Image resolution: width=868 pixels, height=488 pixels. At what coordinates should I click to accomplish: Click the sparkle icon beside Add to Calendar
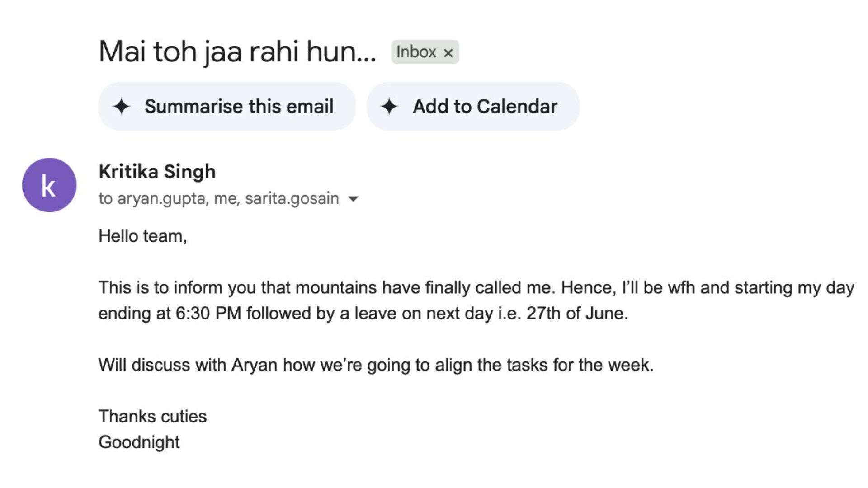pos(389,107)
